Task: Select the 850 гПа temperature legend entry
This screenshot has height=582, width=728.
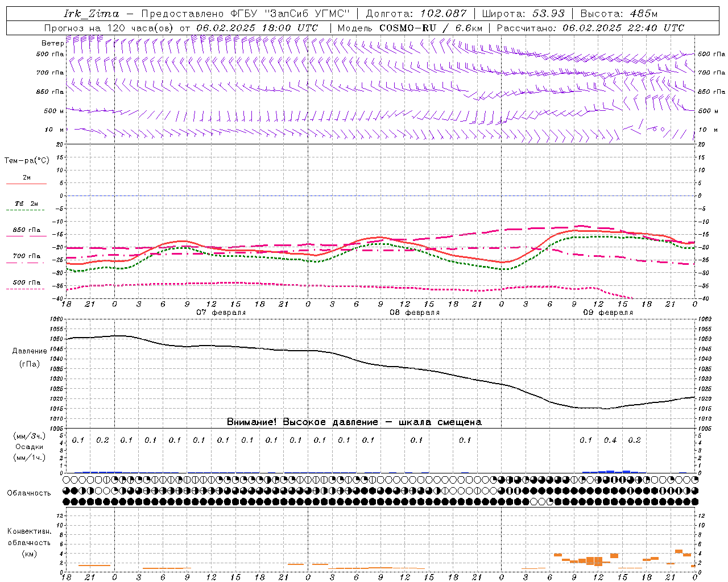Action: (x=27, y=230)
